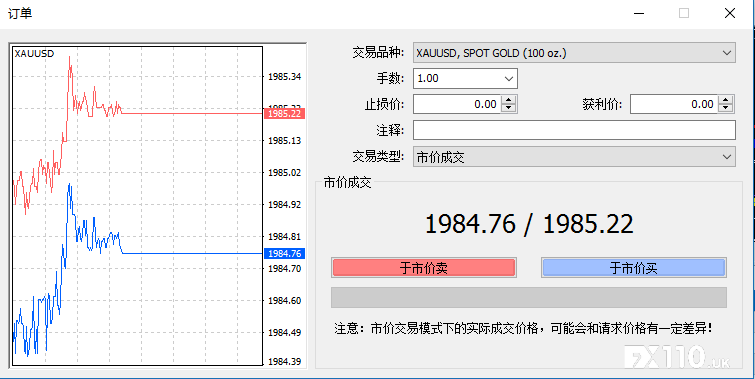Click the disabled maximize window button
Viewport: 755px width, 379px height.
(x=684, y=13)
